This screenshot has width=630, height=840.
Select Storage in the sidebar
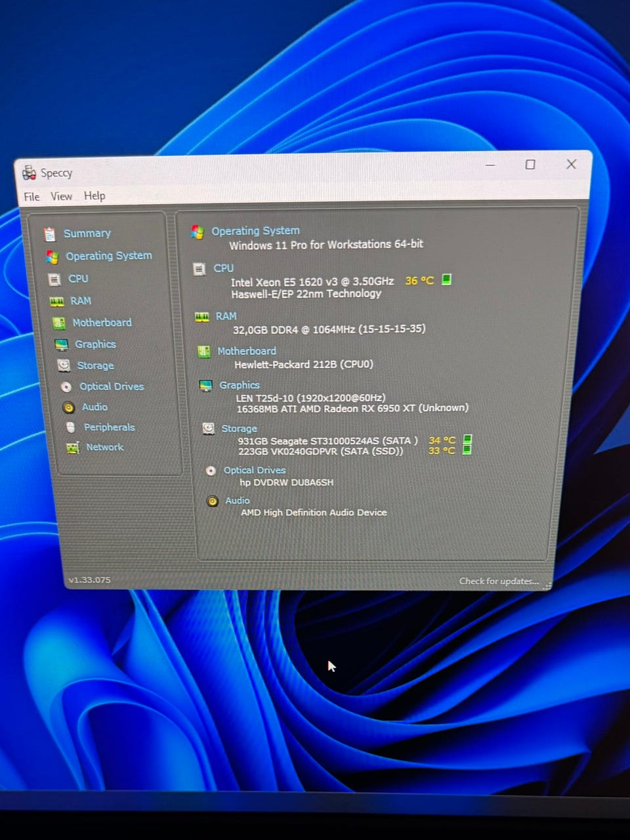click(x=96, y=366)
